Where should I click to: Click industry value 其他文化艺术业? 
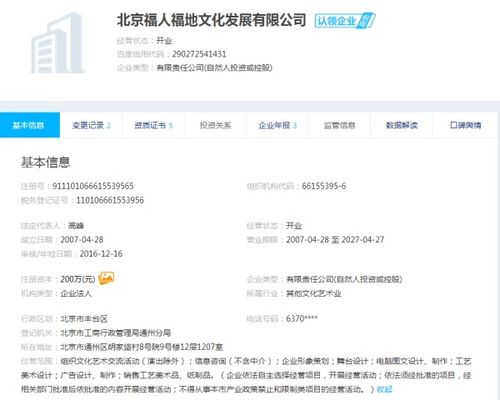[314, 294]
